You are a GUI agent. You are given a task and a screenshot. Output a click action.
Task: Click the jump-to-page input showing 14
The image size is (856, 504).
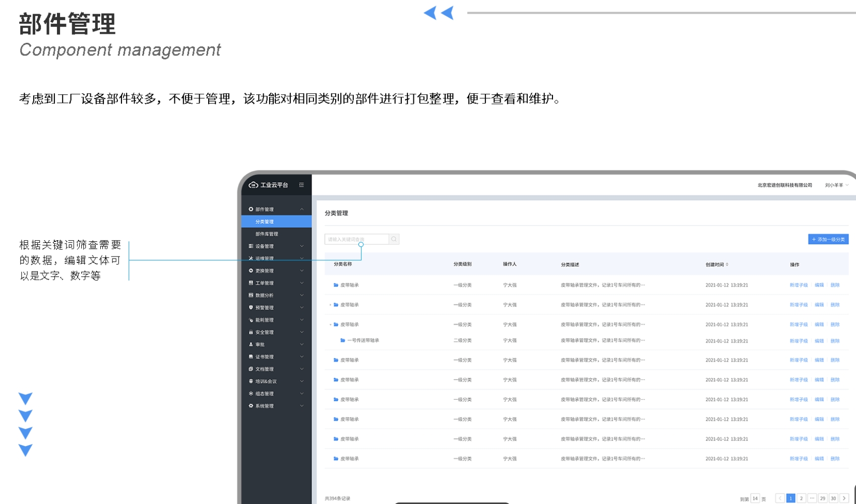(x=755, y=498)
